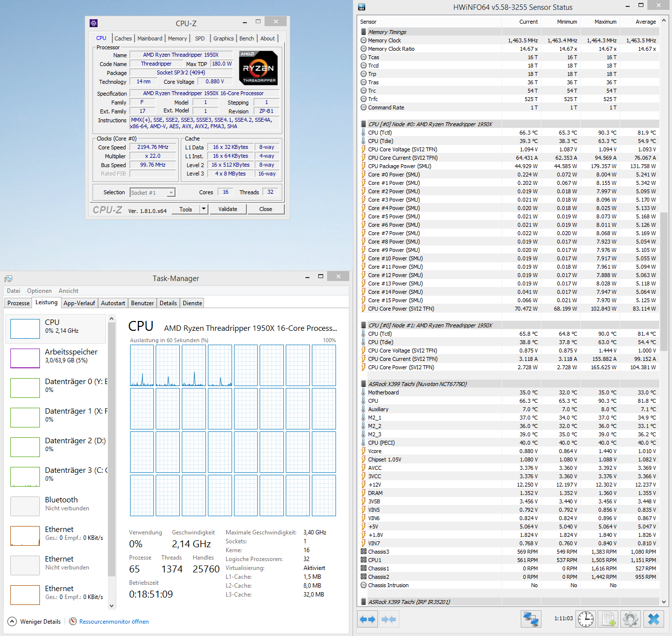The height and width of the screenshot is (636, 672).
Task: Open the SPD tab in CPU-Z
Action: coord(200,38)
